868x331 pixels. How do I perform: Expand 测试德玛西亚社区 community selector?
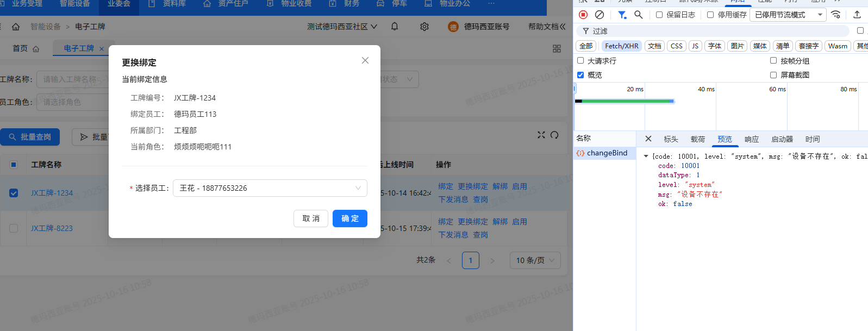[x=342, y=27]
